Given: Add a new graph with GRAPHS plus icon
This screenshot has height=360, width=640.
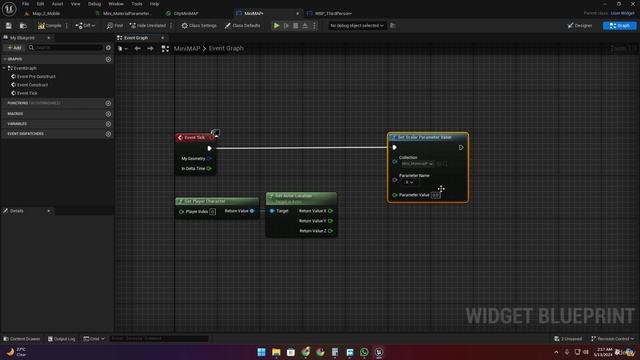Looking at the screenshot, I should click(x=108, y=59).
